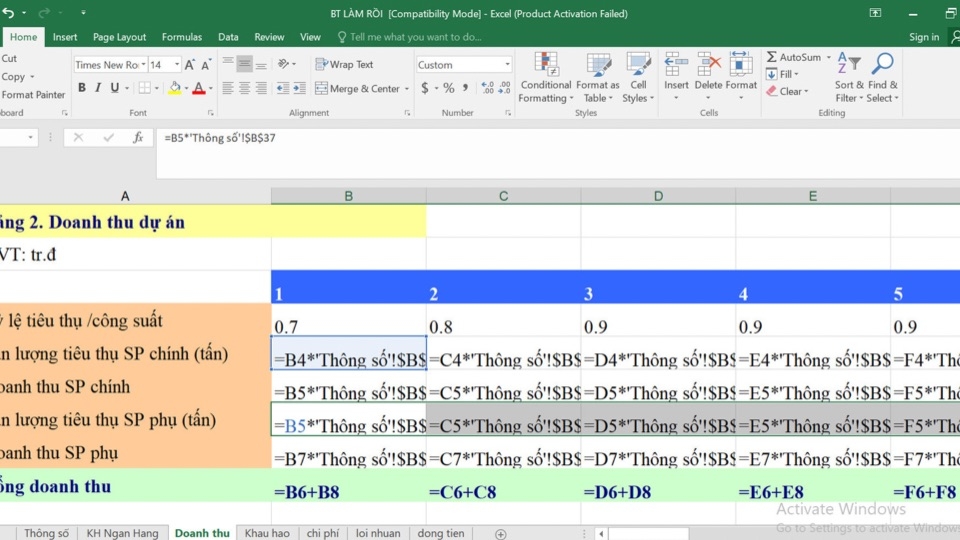Apply red font color A

(x=198, y=88)
